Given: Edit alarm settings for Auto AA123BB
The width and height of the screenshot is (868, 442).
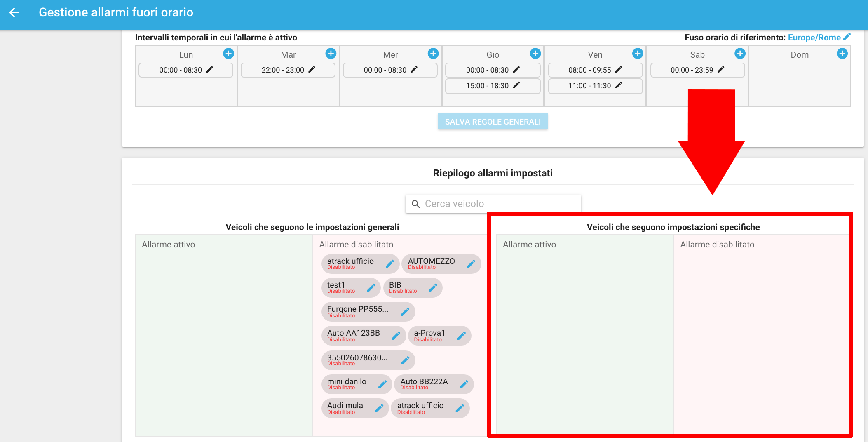Looking at the screenshot, I should (x=396, y=336).
